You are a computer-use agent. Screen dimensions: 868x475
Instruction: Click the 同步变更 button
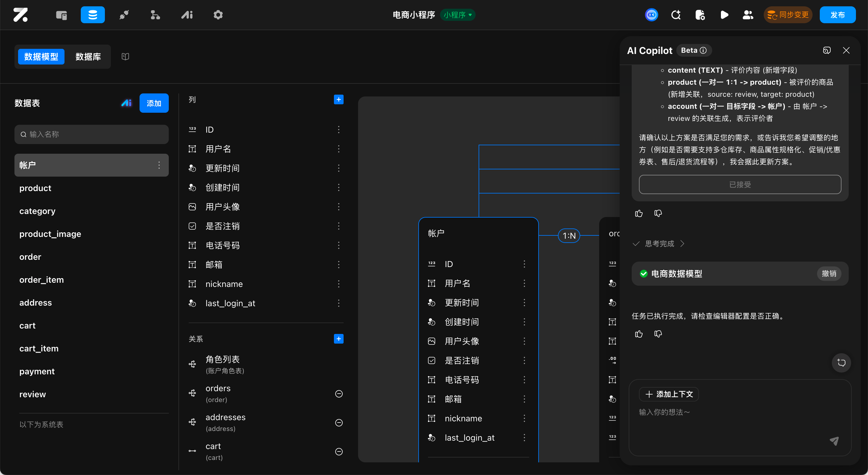tap(788, 15)
